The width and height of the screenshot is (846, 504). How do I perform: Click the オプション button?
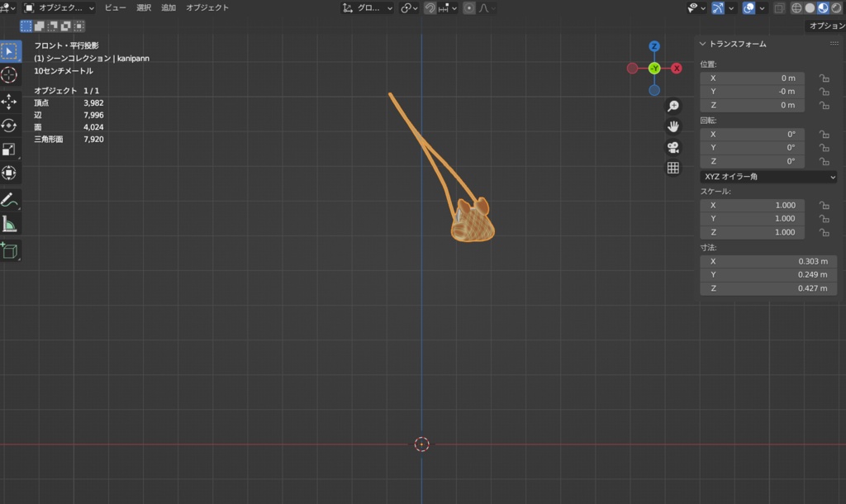pyautogui.click(x=826, y=26)
